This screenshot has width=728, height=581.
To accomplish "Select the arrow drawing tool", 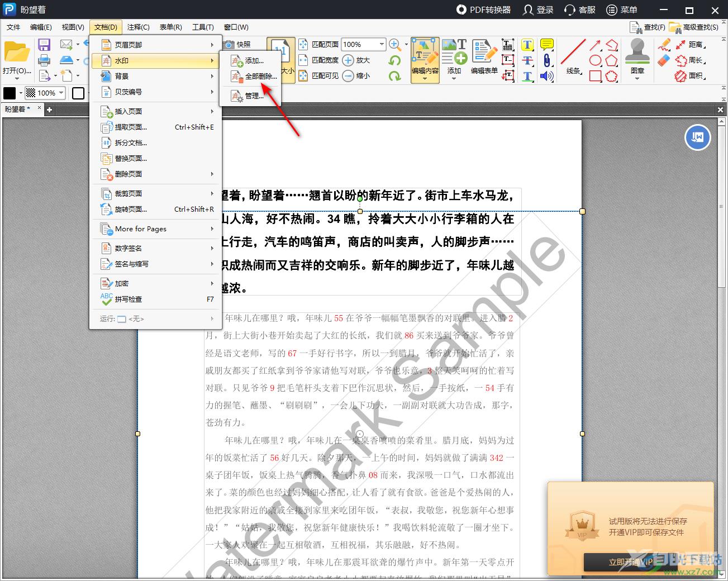I will tap(596, 45).
